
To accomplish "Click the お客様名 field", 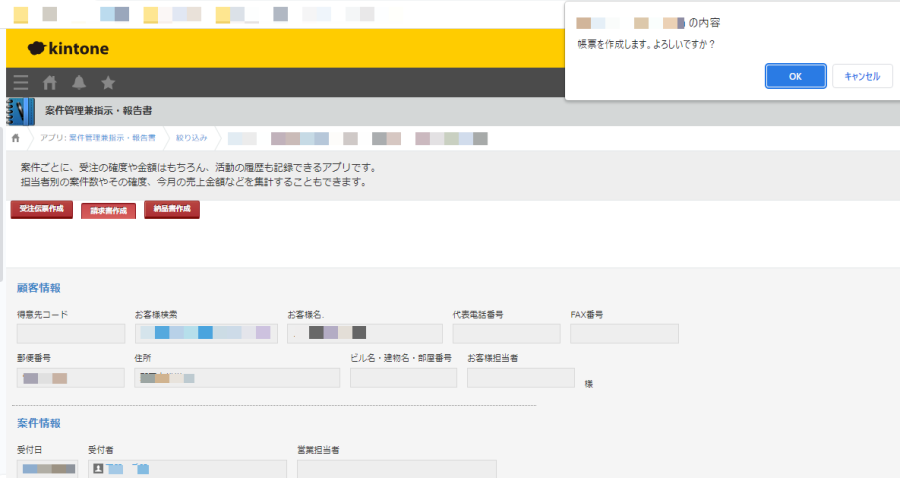I will pyautogui.click(x=365, y=333).
